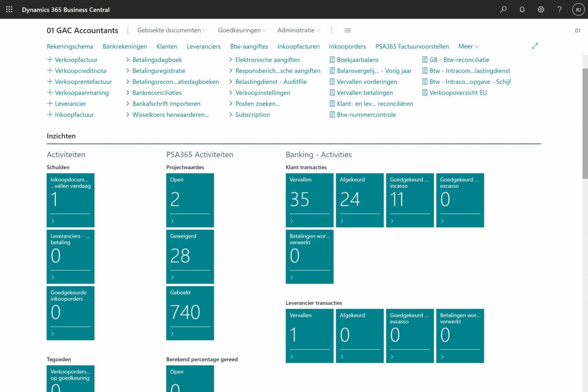
Task: Click arrow icon beside Betalingsdagboek
Action: click(x=128, y=60)
